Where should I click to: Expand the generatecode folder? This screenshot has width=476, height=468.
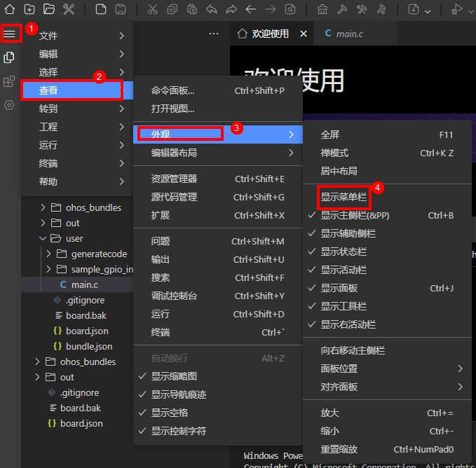(98, 254)
